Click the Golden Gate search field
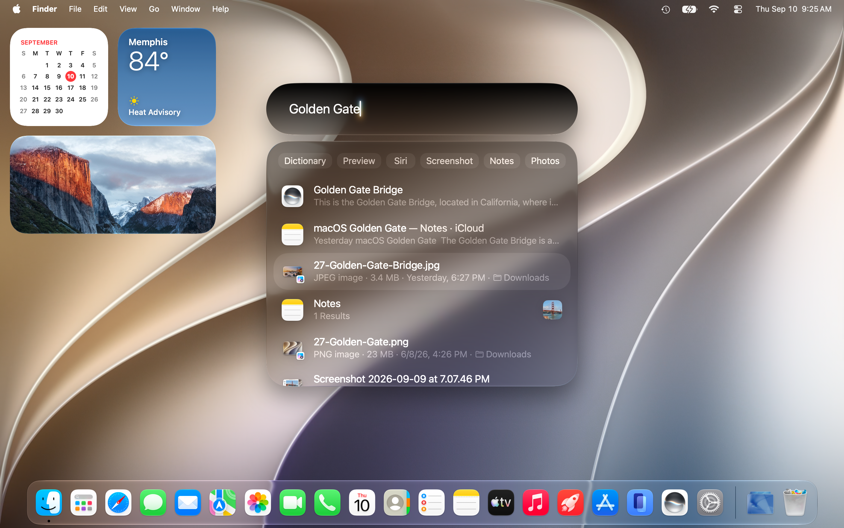Image resolution: width=844 pixels, height=528 pixels. pyautogui.click(x=421, y=109)
